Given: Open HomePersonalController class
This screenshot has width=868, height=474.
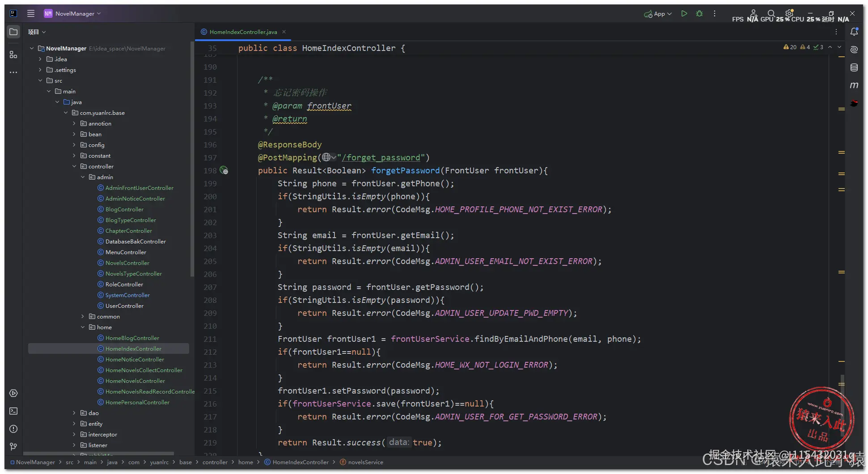Looking at the screenshot, I should coord(137,402).
